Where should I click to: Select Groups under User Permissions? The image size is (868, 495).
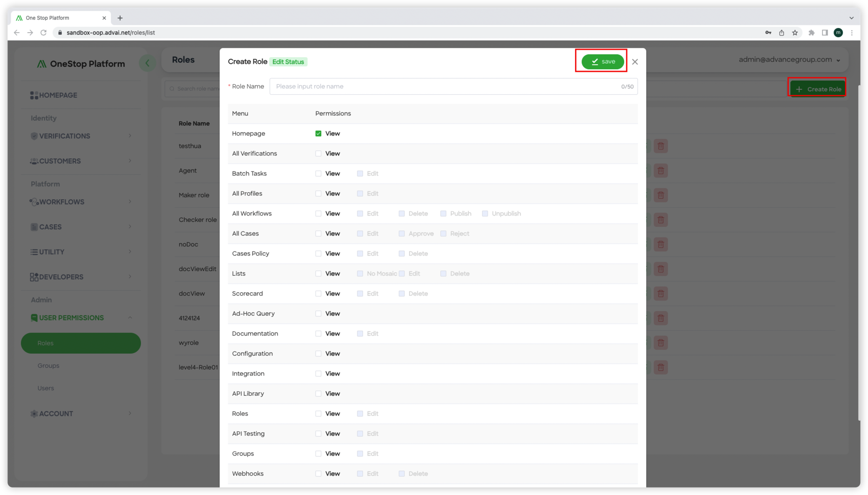pyautogui.click(x=48, y=365)
